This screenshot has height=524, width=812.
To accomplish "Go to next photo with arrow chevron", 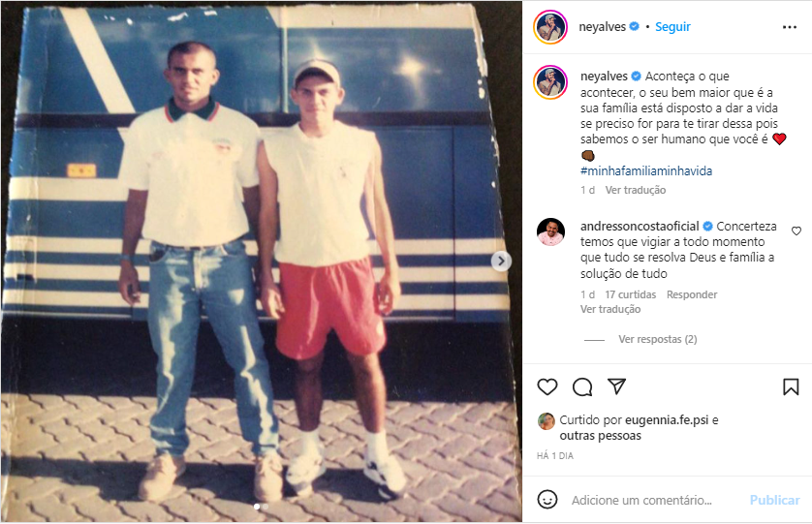I will [x=501, y=261].
